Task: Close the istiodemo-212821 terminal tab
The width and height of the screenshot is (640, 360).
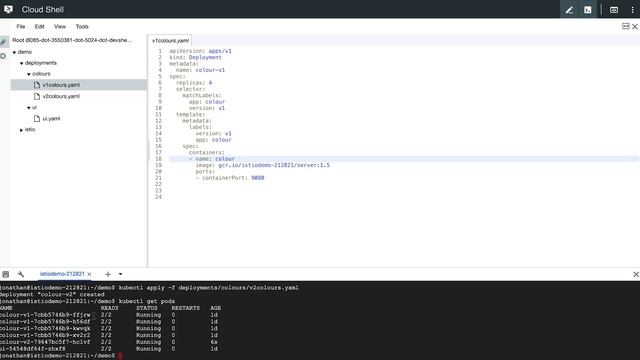Action: point(89,274)
